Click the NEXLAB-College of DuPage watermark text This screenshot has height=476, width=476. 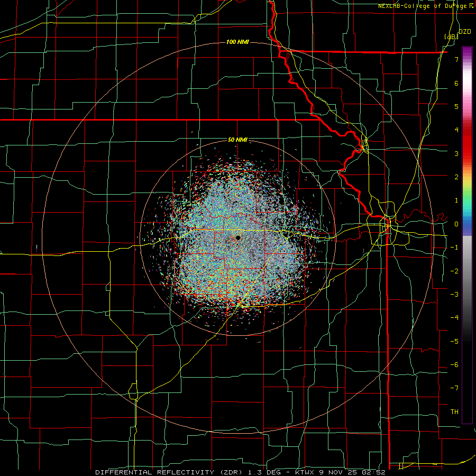pyautogui.click(x=426, y=6)
